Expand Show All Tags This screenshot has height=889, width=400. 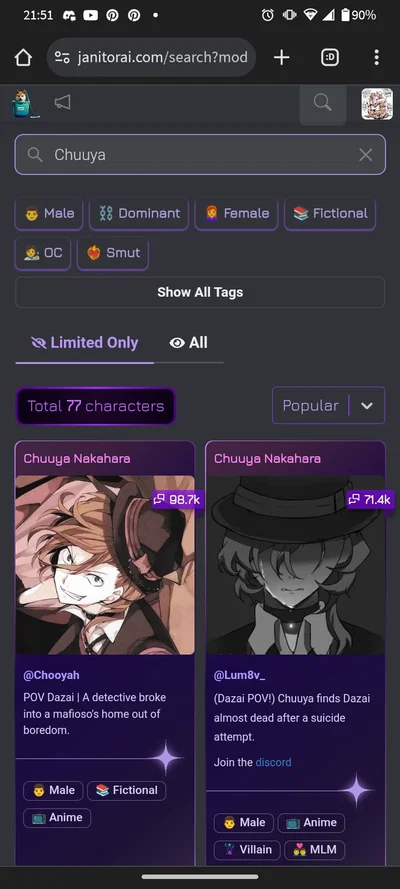[x=200, y=293]
